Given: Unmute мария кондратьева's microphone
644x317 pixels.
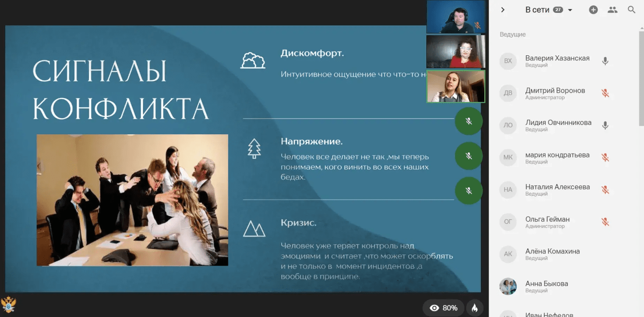Looking at the screenshot, I should pos(605,157).
